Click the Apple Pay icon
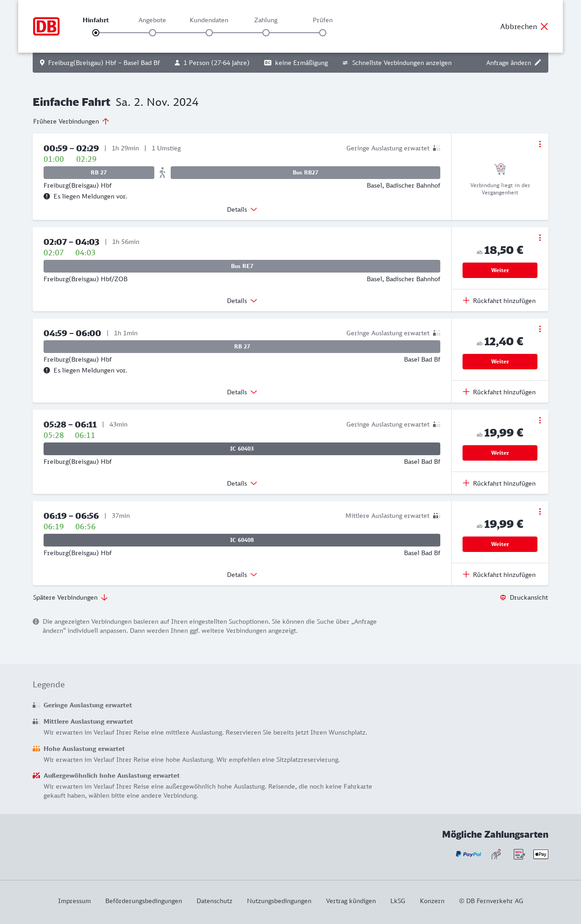This screenshot has width=581, height=924. (x=541, y=854)
